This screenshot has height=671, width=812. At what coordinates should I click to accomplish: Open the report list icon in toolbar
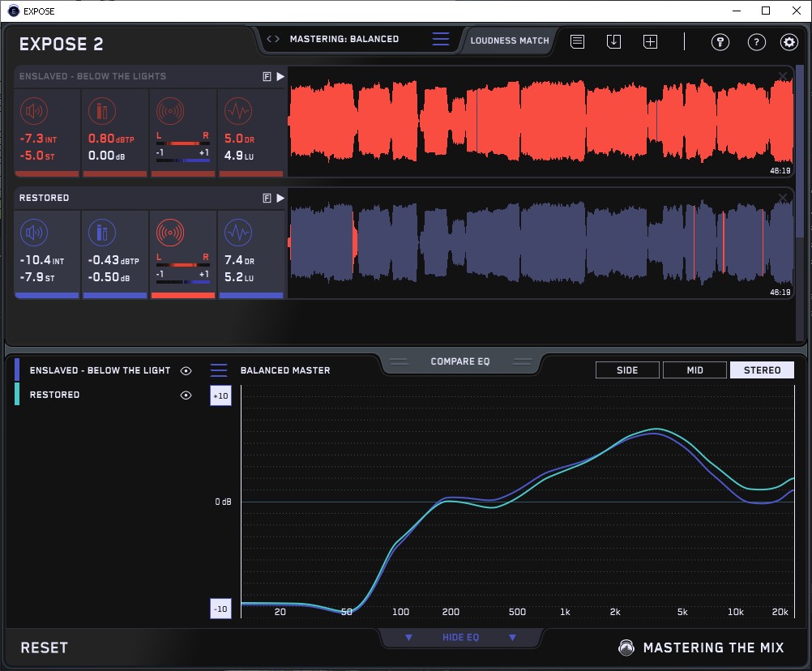(x=578, y=41)
